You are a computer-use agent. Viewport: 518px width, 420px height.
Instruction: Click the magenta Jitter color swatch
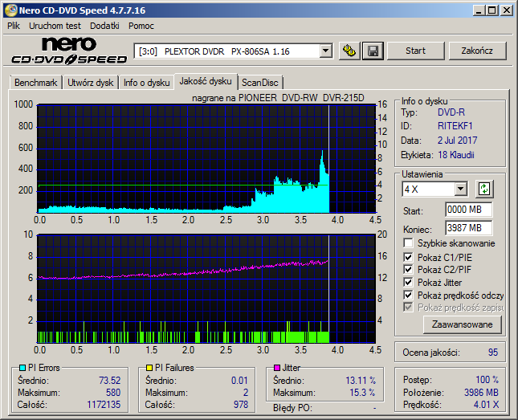pyautogui.click(x=277, y=368)
